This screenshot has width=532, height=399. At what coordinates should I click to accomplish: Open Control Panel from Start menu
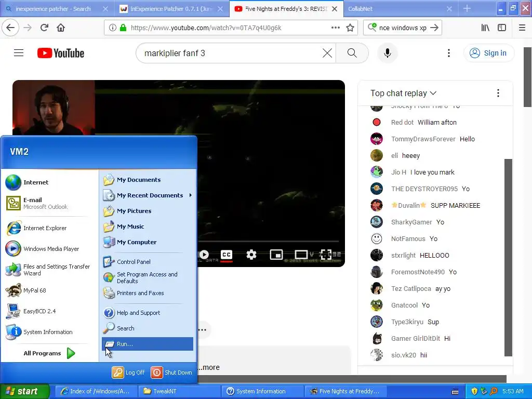147,262
